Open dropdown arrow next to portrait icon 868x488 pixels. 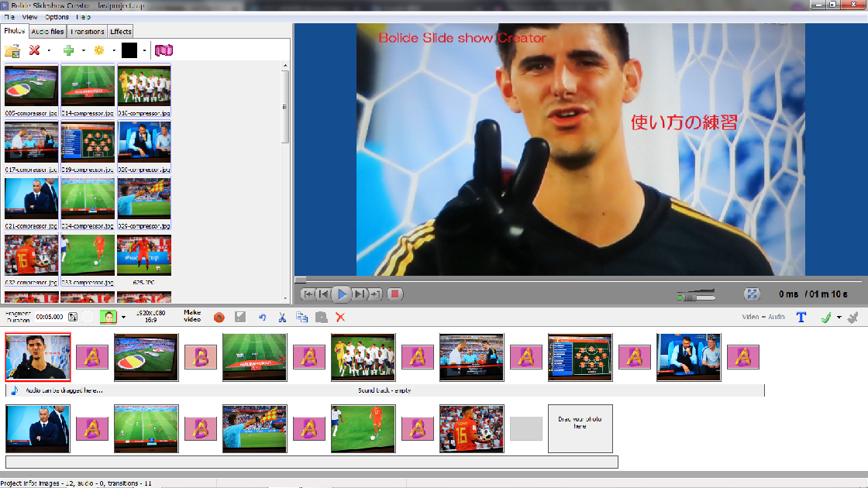(123, 317)
